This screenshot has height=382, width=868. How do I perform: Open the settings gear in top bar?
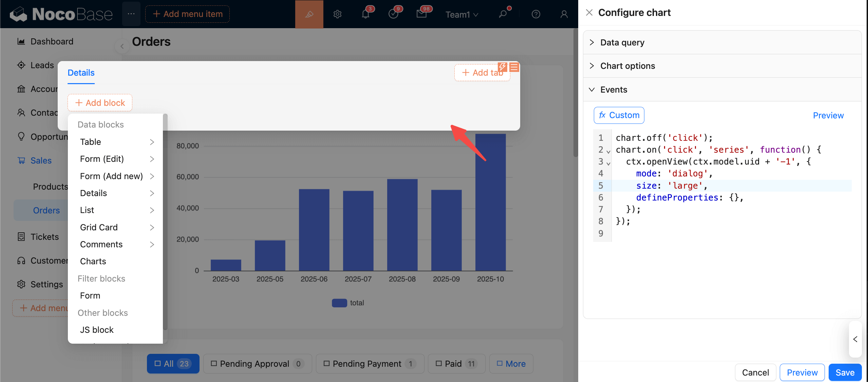point(337,14)
